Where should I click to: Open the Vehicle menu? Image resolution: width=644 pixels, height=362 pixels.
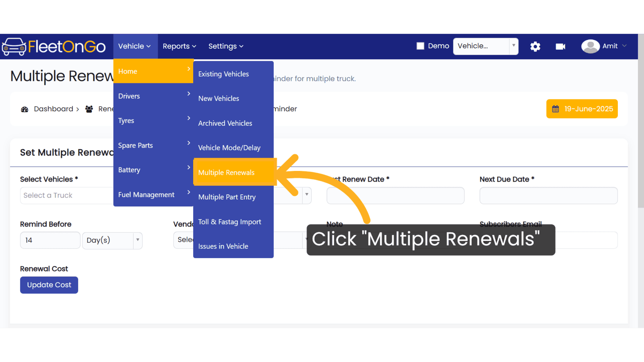134,46
